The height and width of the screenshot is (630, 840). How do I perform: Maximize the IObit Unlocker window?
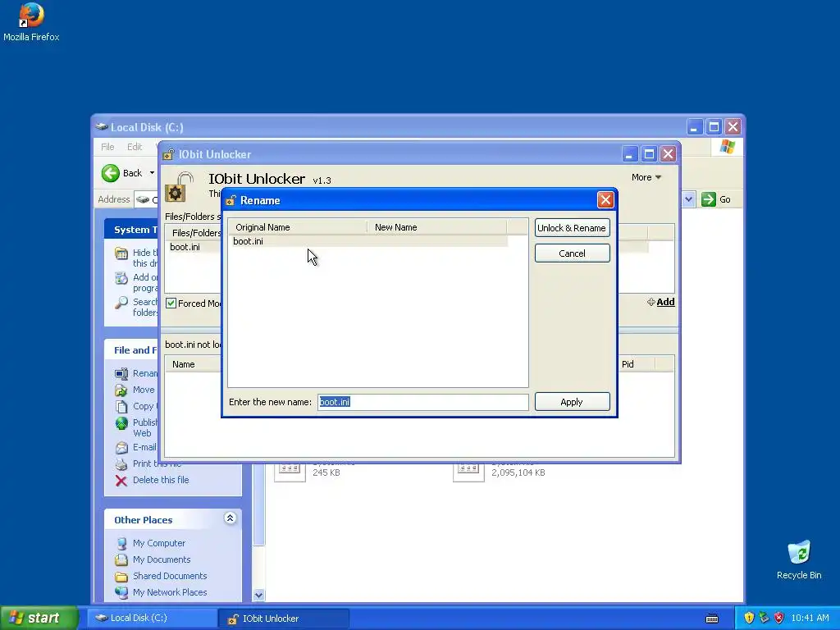(649, 154)
